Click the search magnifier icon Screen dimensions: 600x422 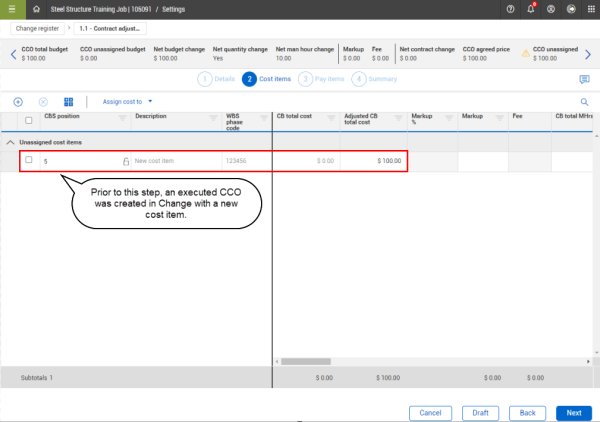tap(584, 101)
